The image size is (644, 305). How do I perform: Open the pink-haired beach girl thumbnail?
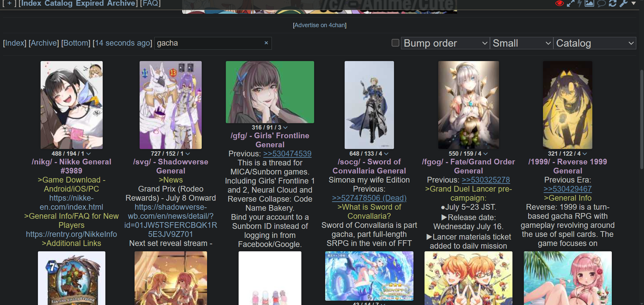tap(567, 278)
